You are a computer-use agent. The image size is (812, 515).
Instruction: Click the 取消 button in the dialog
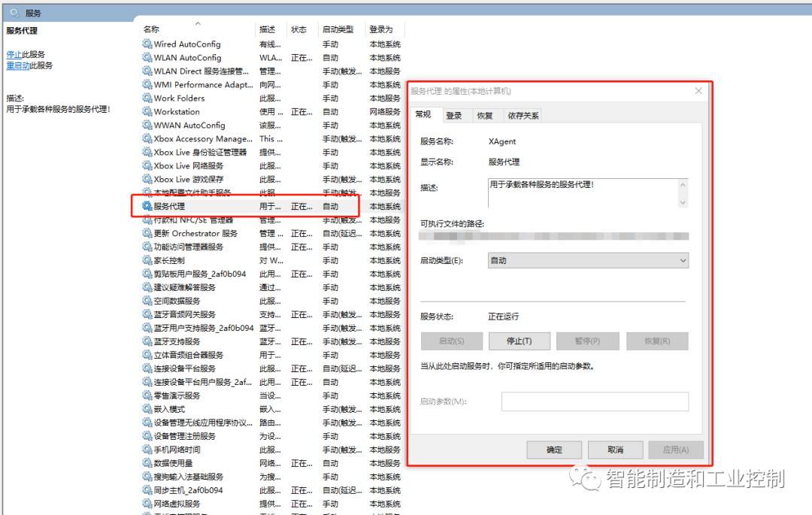pos(615,450)
